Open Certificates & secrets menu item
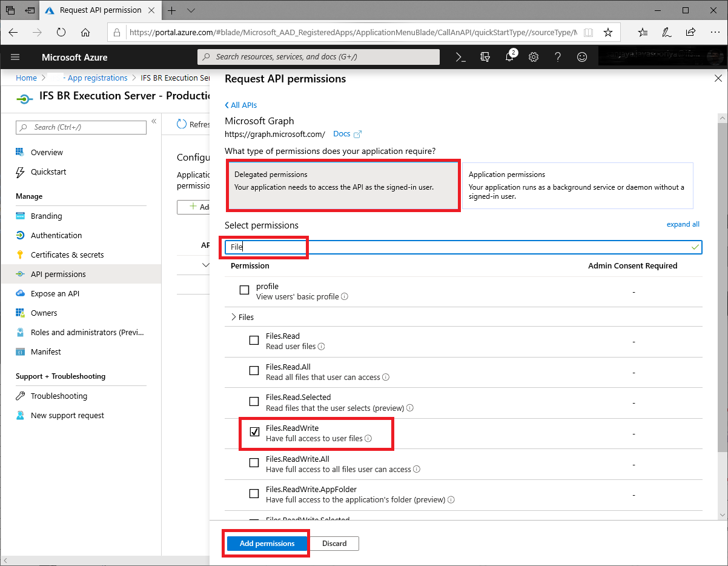Image resolution: width=728 pixels, height=566 pixels. pos(67,255)
